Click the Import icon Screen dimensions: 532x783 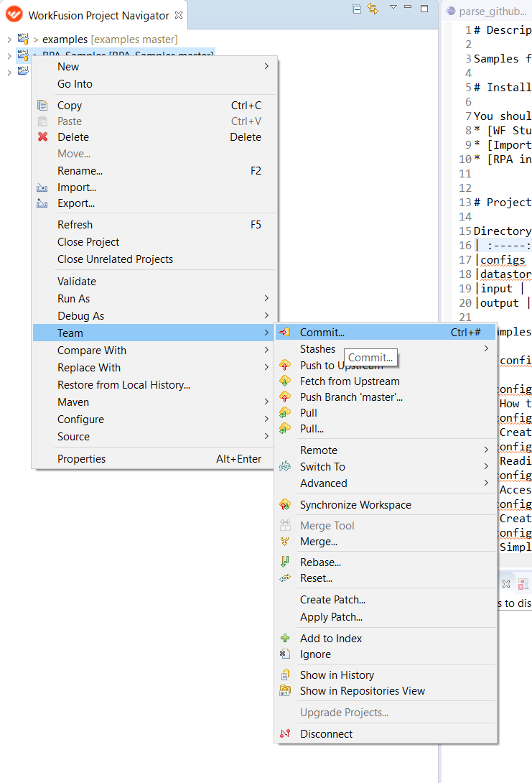pyautogui.click(x=42, y=187)
